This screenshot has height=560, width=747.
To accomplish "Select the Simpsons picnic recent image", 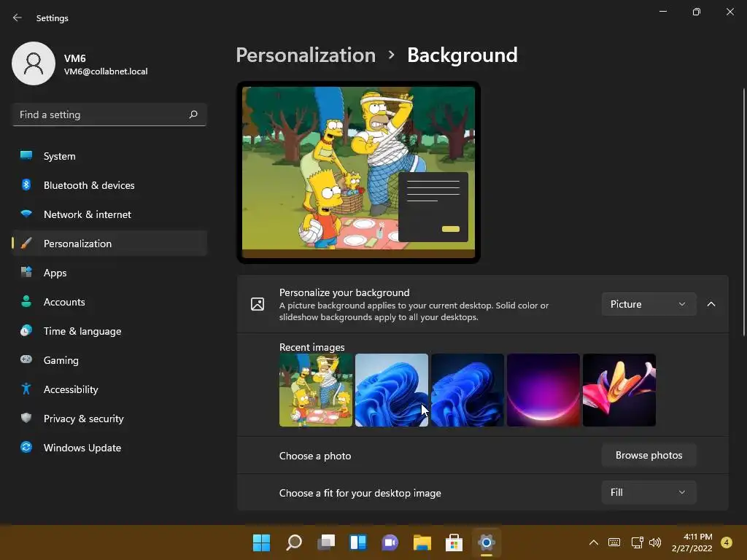I will point(316,390).
